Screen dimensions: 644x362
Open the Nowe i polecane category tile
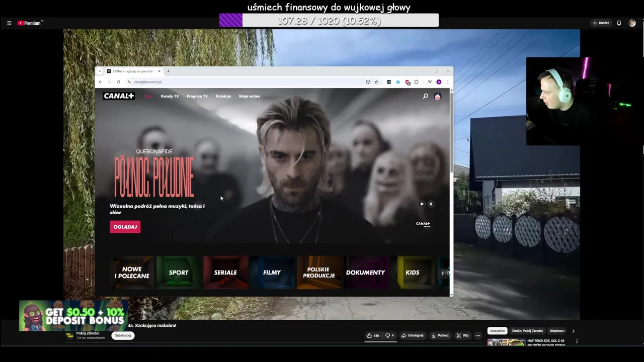click(x=132, y=273)
